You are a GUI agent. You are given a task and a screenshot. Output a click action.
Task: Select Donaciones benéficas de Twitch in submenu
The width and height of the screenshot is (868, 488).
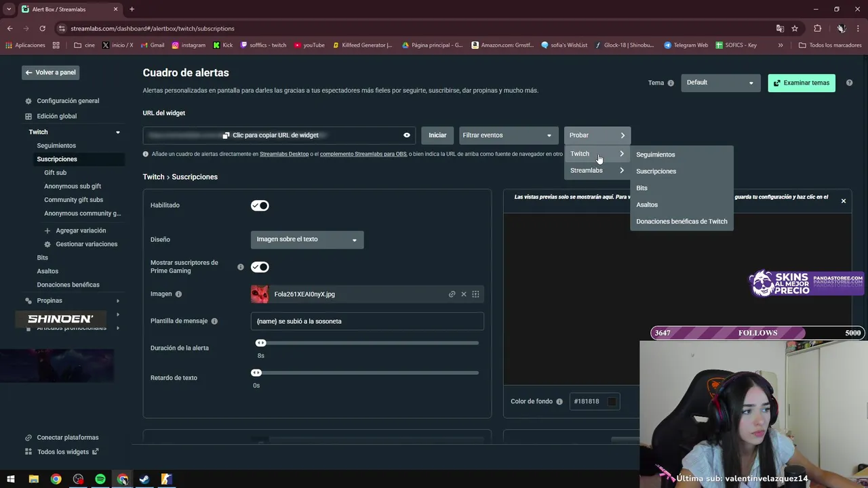coord(682,222)
